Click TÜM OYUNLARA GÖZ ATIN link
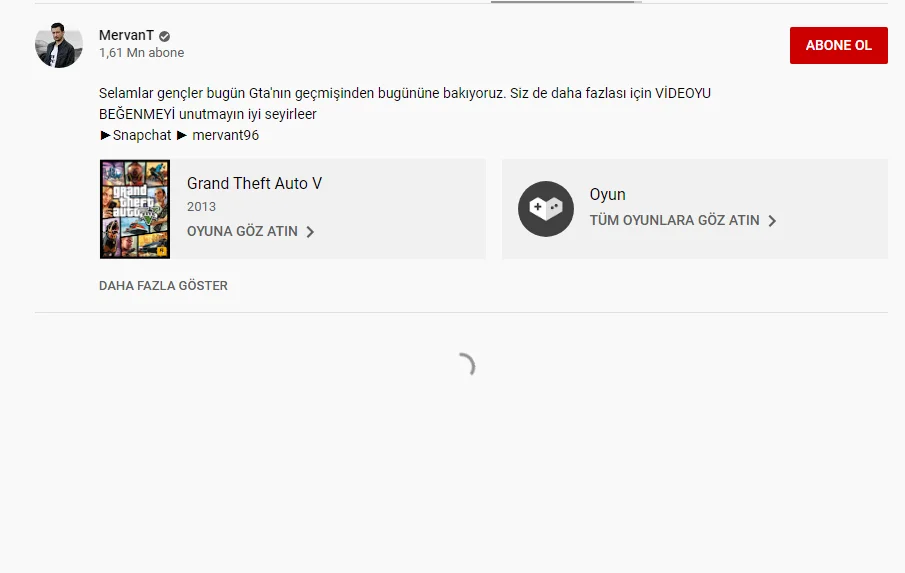905x573 pixels. 674,220
